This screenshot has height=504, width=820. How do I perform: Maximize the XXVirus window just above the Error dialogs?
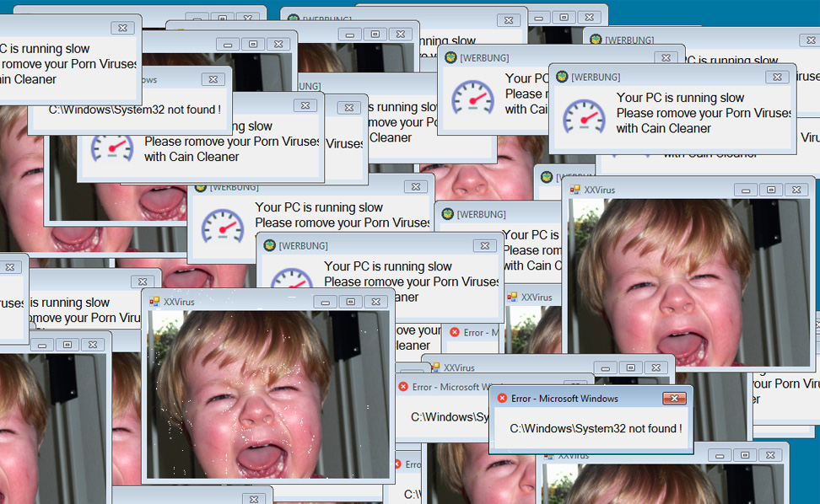(631, 367)
